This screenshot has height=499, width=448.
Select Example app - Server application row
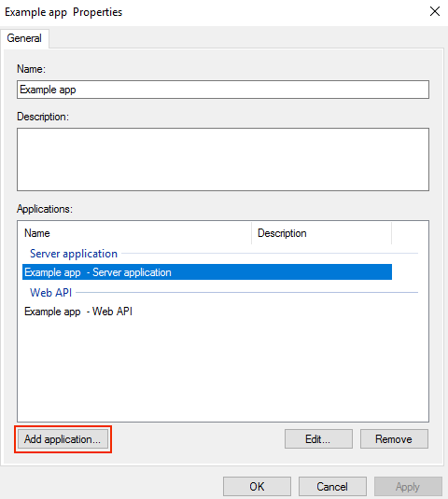207,272
